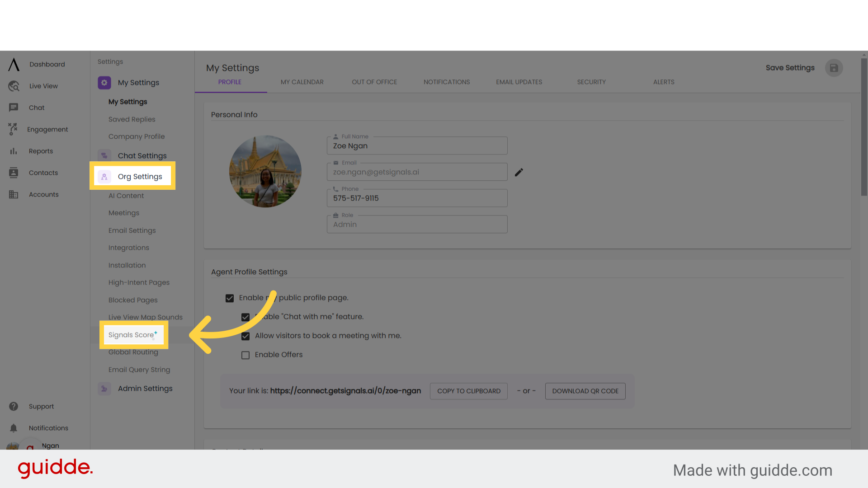Open the SECURITY tab
Viewport: 868px width, 488px height.
pos(591,82)
